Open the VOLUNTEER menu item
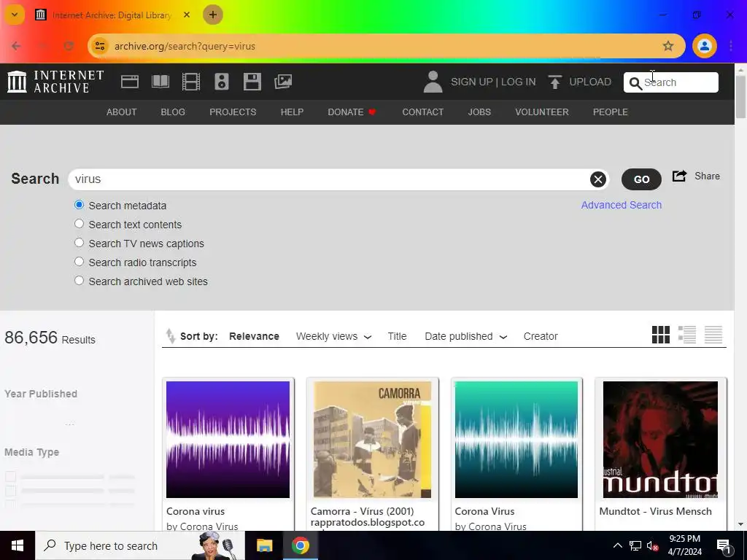 (x=542, y=112)
